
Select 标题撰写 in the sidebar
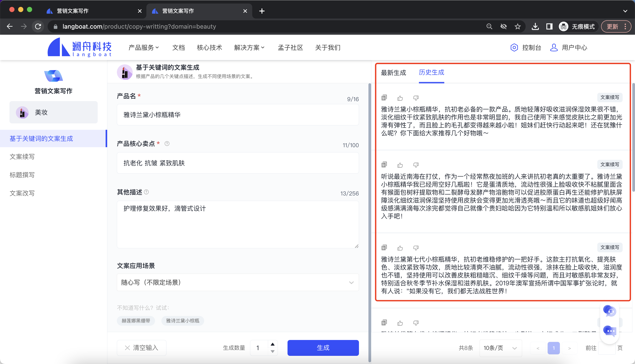click(22, 175)
